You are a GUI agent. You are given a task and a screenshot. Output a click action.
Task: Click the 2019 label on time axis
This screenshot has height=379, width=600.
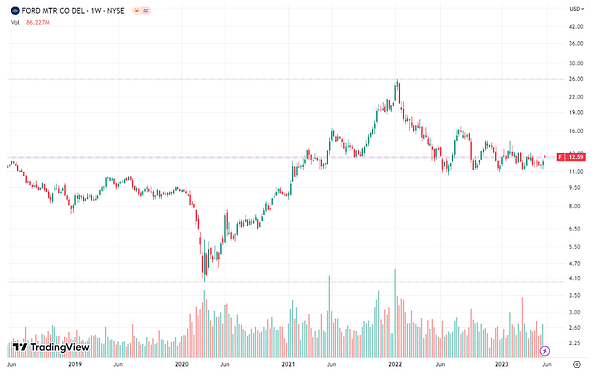(x=75, y=364)
